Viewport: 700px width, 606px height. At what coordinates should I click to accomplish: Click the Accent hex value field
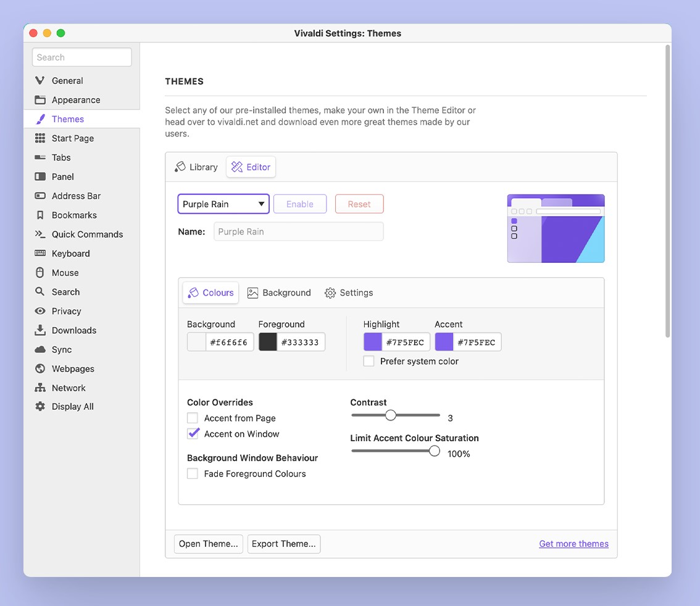click(477, 342)
